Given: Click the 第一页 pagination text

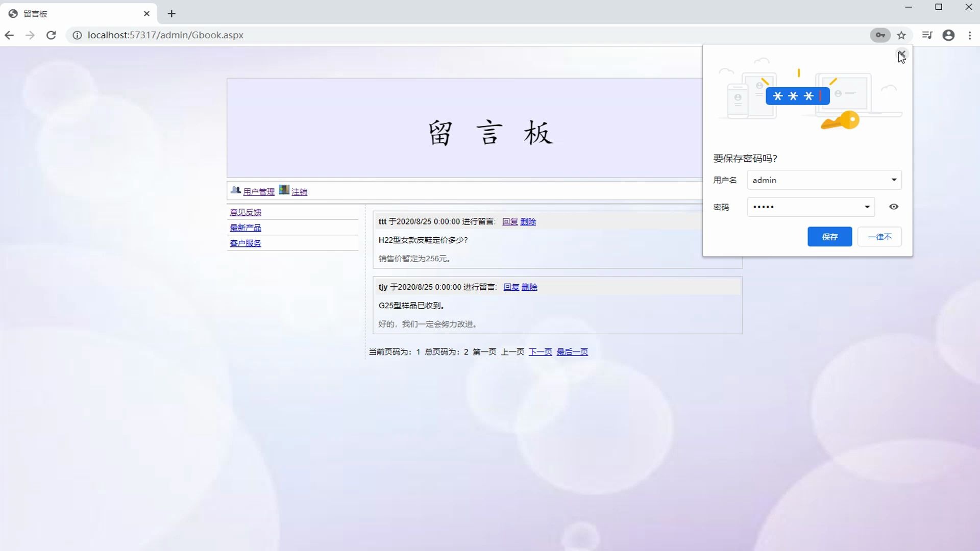Looking at the screenshot, I should pyautogui.click(x=484, y=352).
